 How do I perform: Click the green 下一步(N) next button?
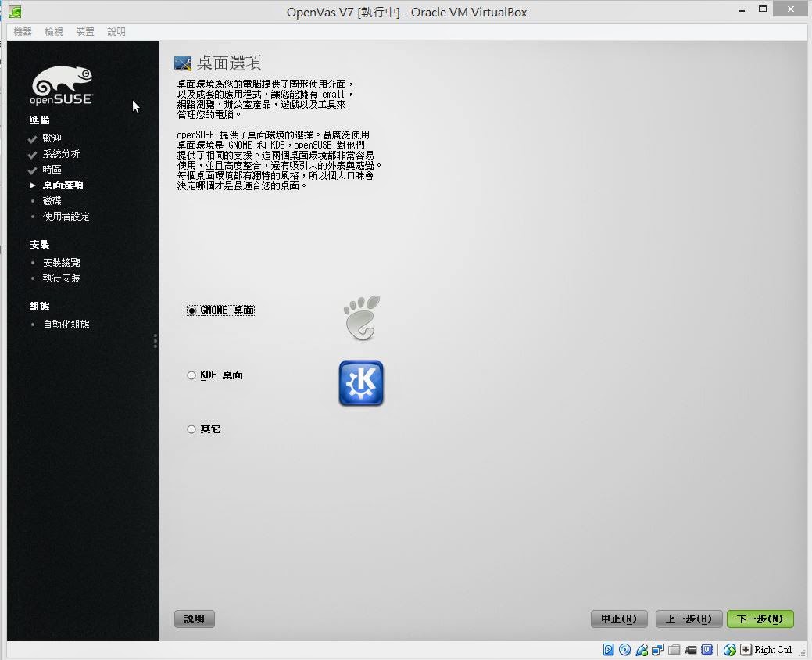(x=760, y=619)
